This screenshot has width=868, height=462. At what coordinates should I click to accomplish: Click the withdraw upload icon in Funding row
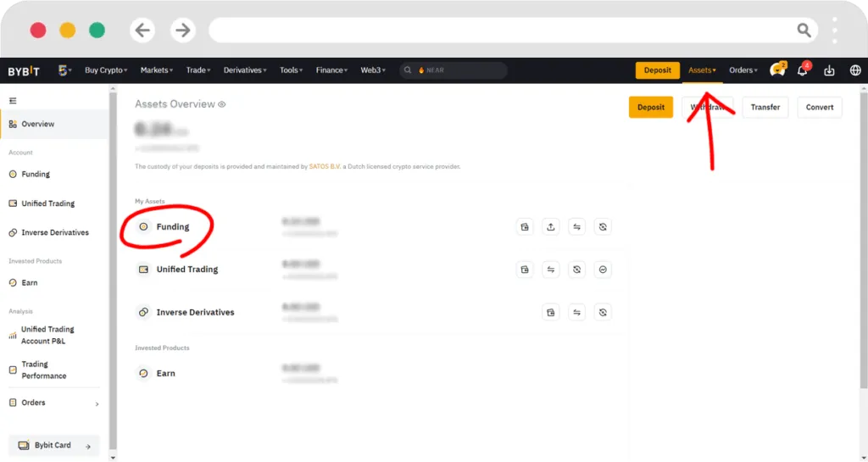pyautogui.click(x=550, y=227)
